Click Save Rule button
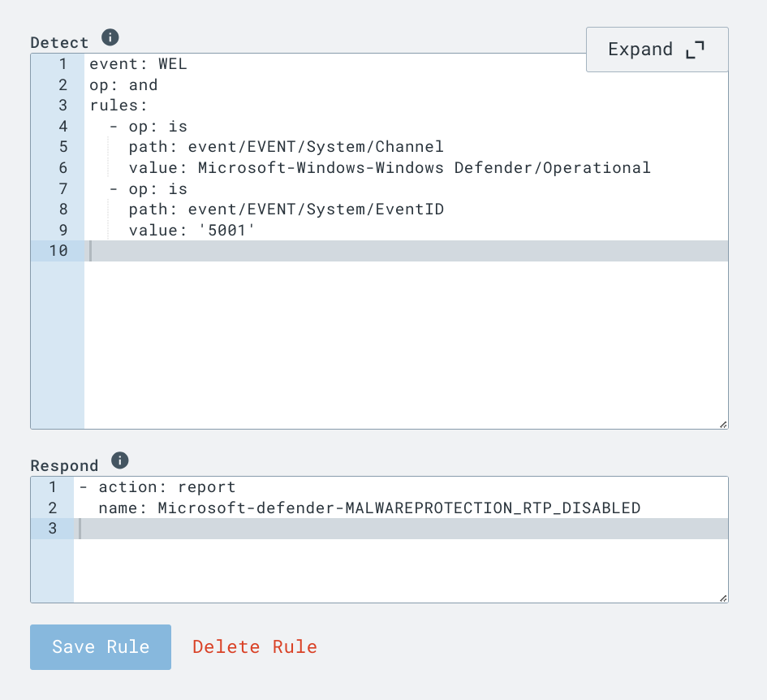The height and width of the screenshot is (700, 767). [101, 646]
